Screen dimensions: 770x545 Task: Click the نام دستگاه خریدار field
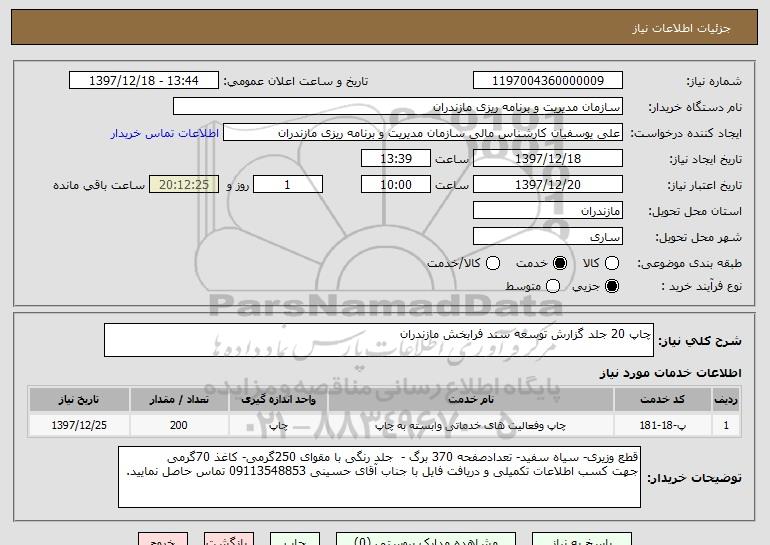[398, 107]
